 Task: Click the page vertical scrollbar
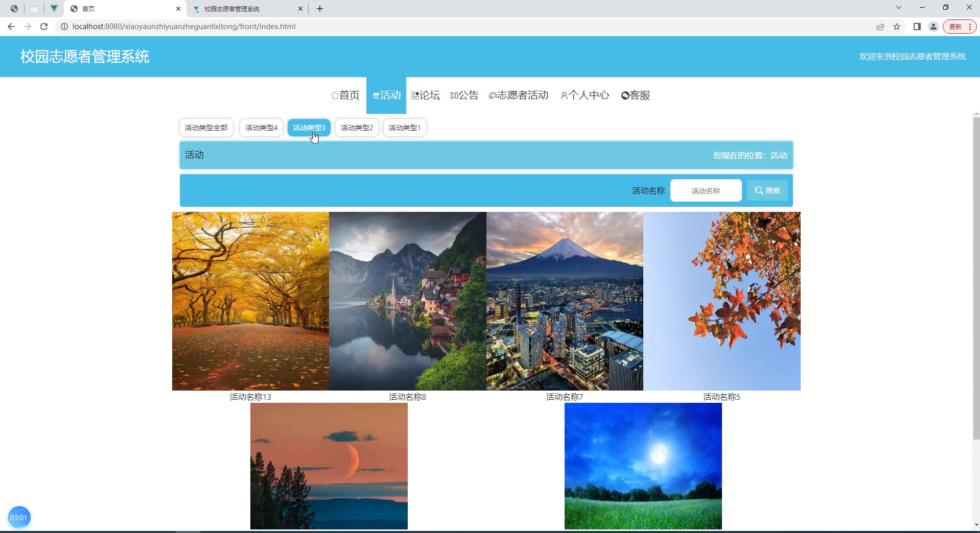[976, 278]
